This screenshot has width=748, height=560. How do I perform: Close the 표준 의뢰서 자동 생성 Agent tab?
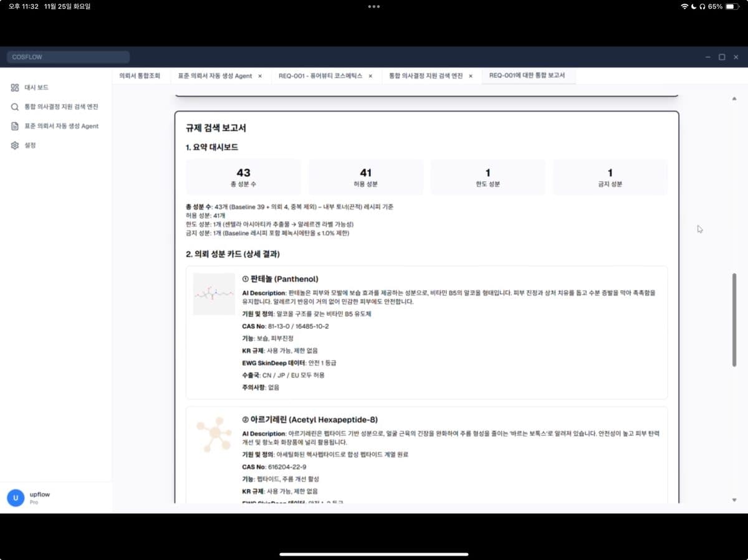260,76
